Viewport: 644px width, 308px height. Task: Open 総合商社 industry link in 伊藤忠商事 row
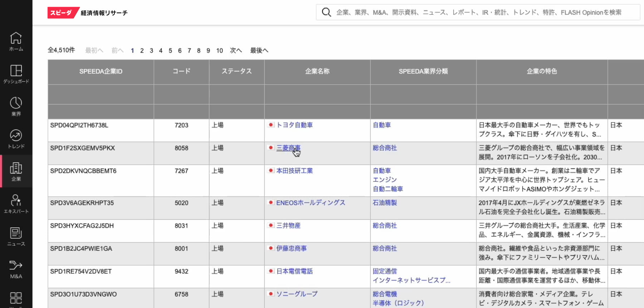(385, 249)
